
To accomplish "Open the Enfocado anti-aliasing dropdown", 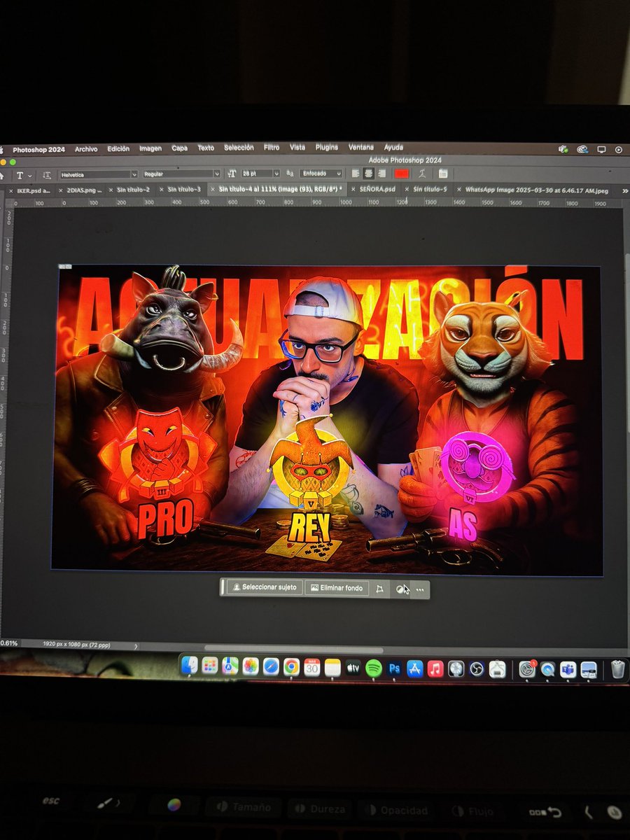I will point(321,174).
